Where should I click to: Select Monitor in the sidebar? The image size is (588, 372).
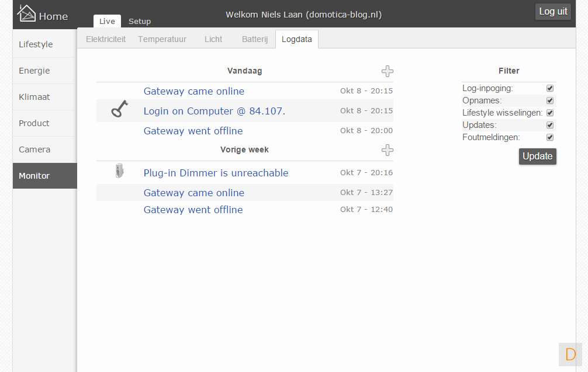[45, 176]
